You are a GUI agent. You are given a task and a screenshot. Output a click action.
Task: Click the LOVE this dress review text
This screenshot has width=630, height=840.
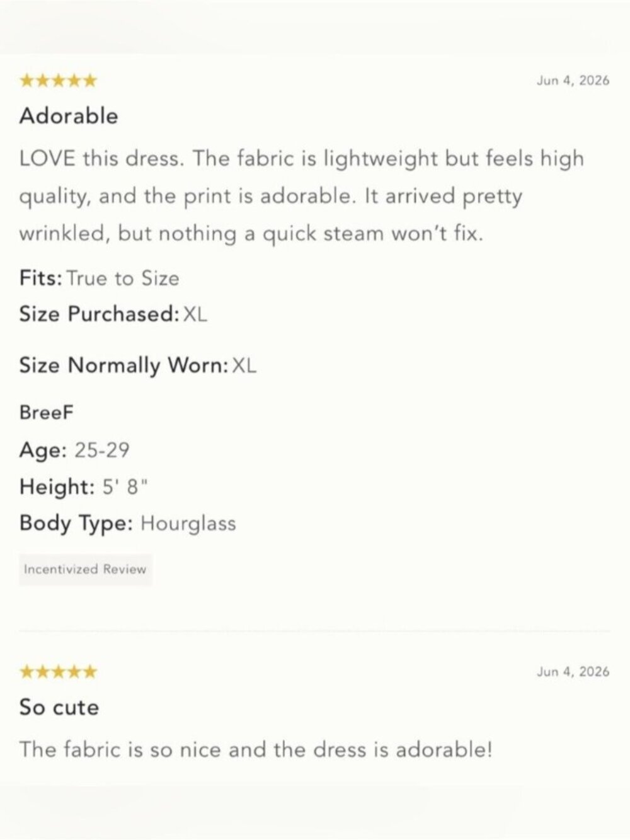tap(302, 196)
